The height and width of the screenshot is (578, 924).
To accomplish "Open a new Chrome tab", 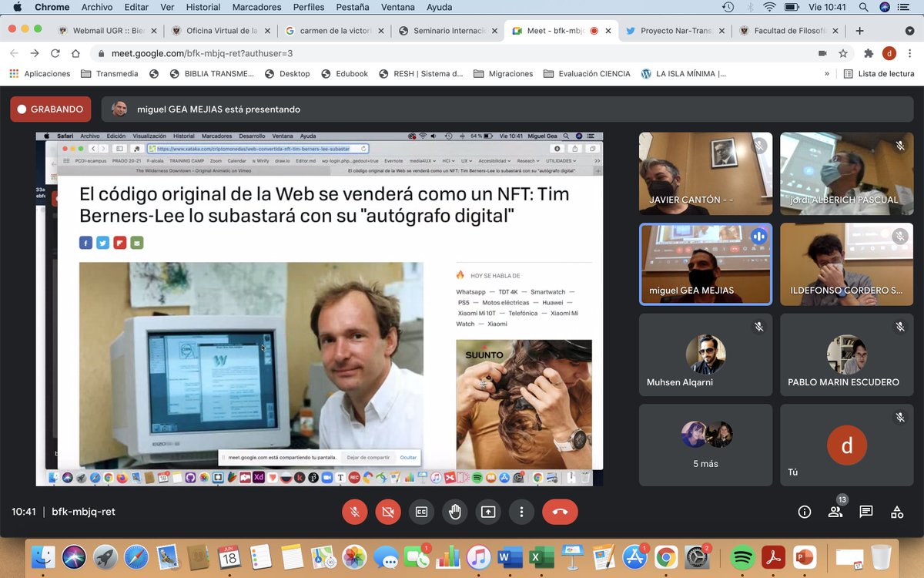I will 859,31.
